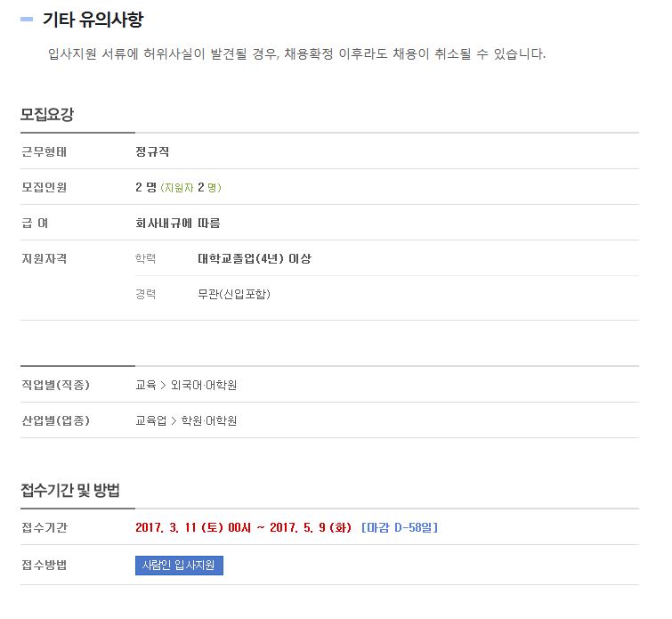Click the 회사내규에 따름 salary value

178,223
